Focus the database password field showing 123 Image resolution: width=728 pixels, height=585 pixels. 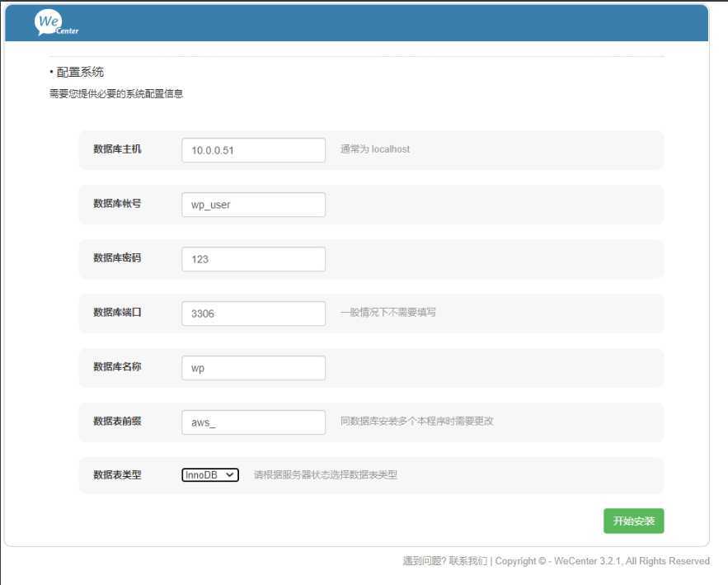point(253,259)
